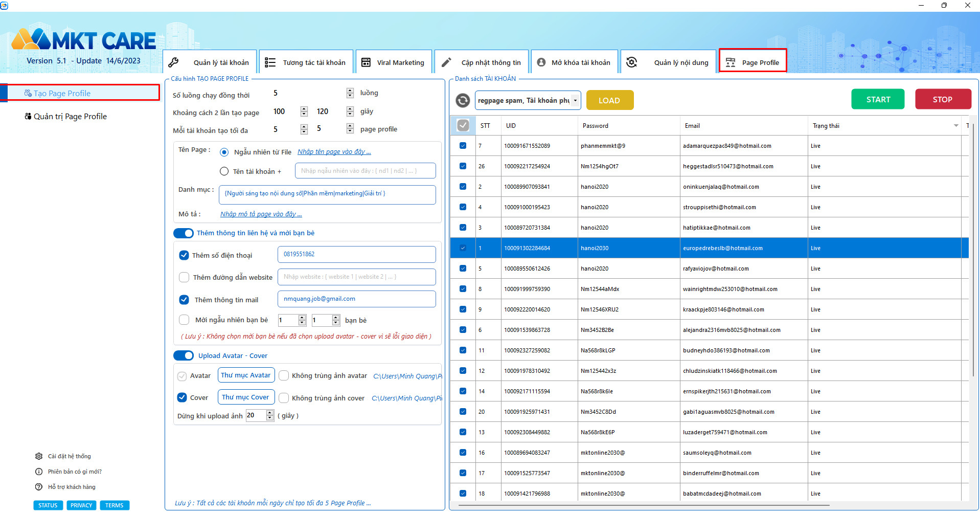Click the Page Profile tab icon

[731, 62]
